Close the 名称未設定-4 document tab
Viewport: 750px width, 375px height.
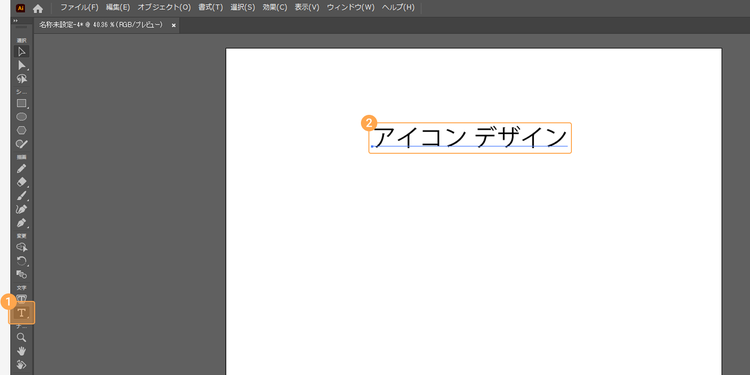[x=173, y=25]
